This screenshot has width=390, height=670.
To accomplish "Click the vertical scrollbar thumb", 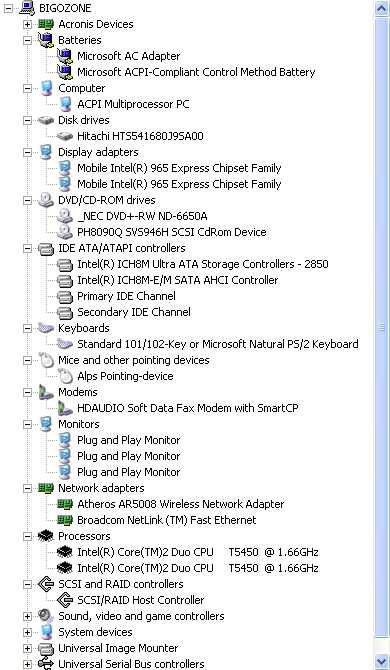I will [x=381, y=327].
